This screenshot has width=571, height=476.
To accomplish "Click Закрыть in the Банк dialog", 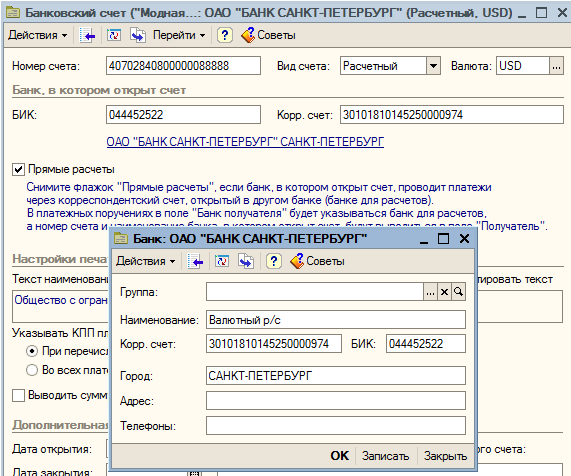I will [445, 456].
